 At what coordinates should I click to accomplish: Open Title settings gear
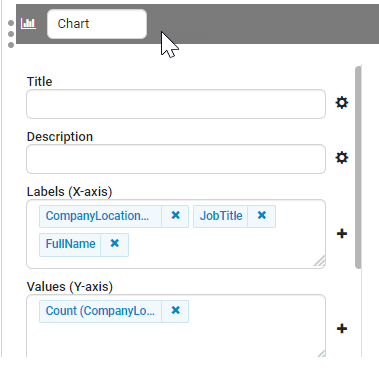click(342, 103)
